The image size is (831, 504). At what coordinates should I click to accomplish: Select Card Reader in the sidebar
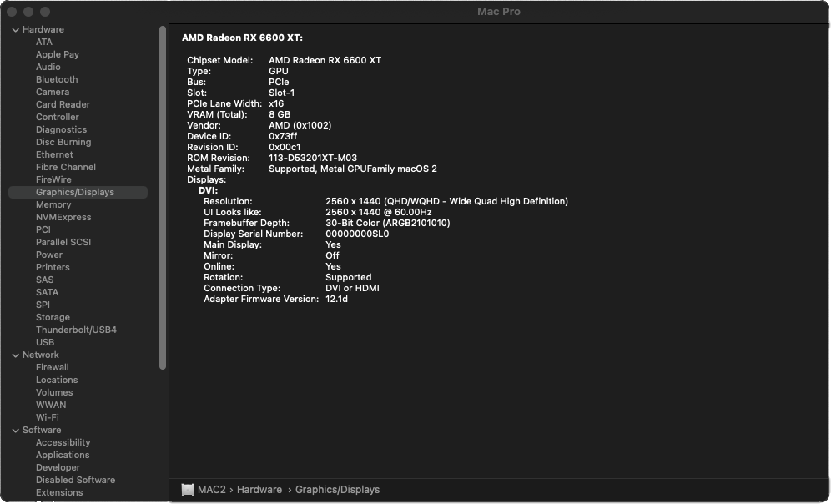(63, 104)
